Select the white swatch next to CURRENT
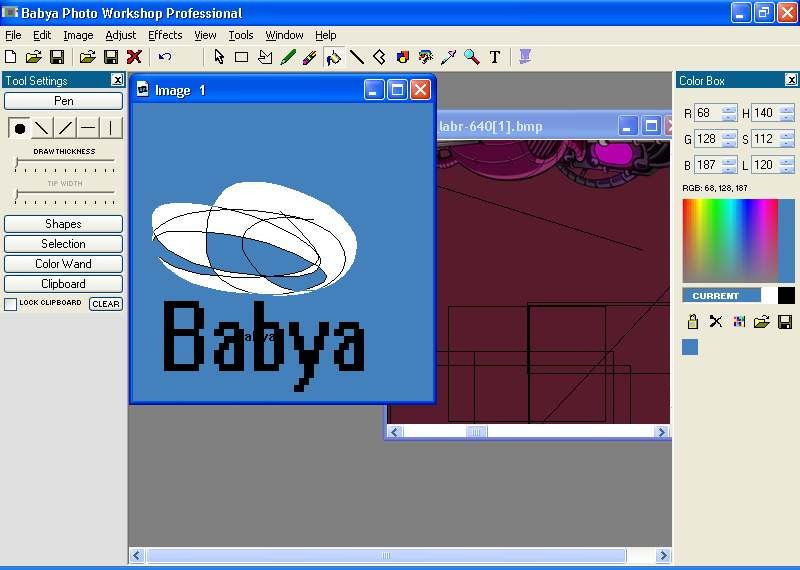The width and height of the screenshot is (800, 570). (x=769, y=295)
